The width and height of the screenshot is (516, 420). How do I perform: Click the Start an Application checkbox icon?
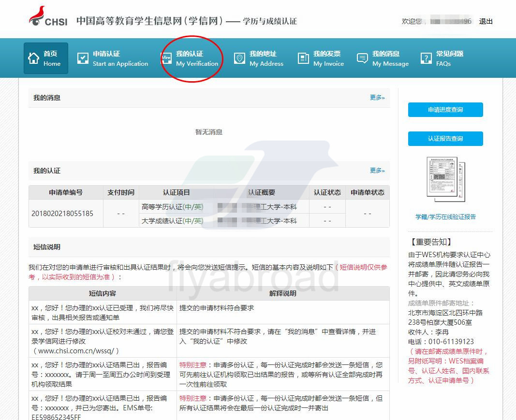[x=83, y=58]
